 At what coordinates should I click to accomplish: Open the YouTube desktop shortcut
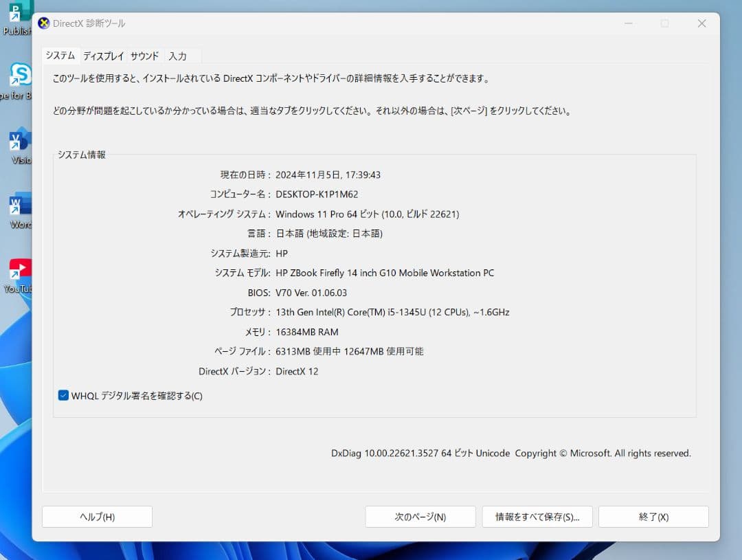tap(19, 268)
